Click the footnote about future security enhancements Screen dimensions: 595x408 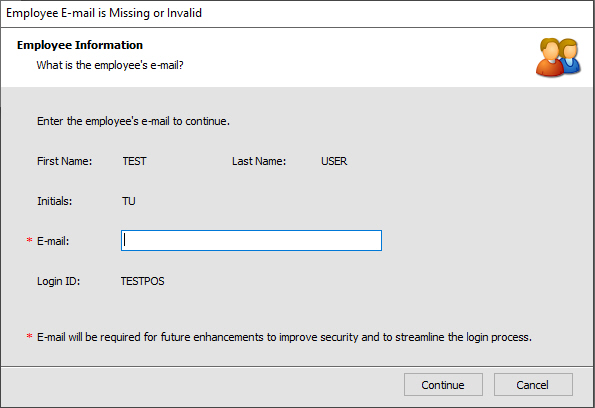284,337
